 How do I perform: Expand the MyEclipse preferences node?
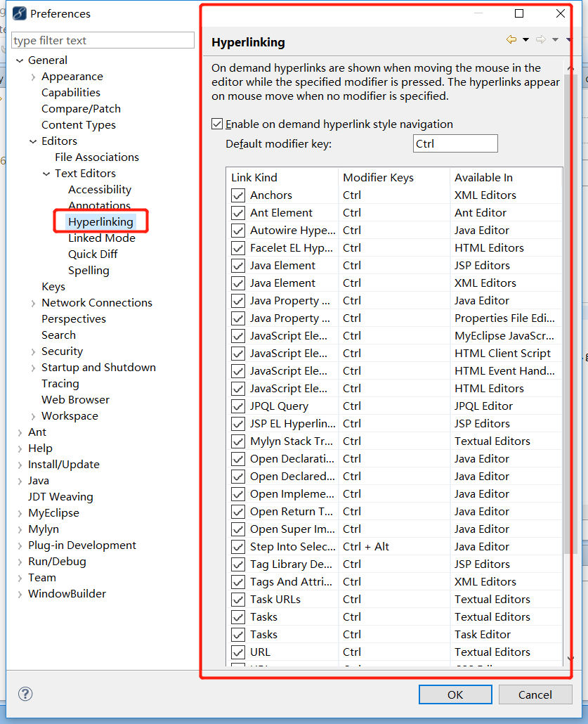coord(20,513)
